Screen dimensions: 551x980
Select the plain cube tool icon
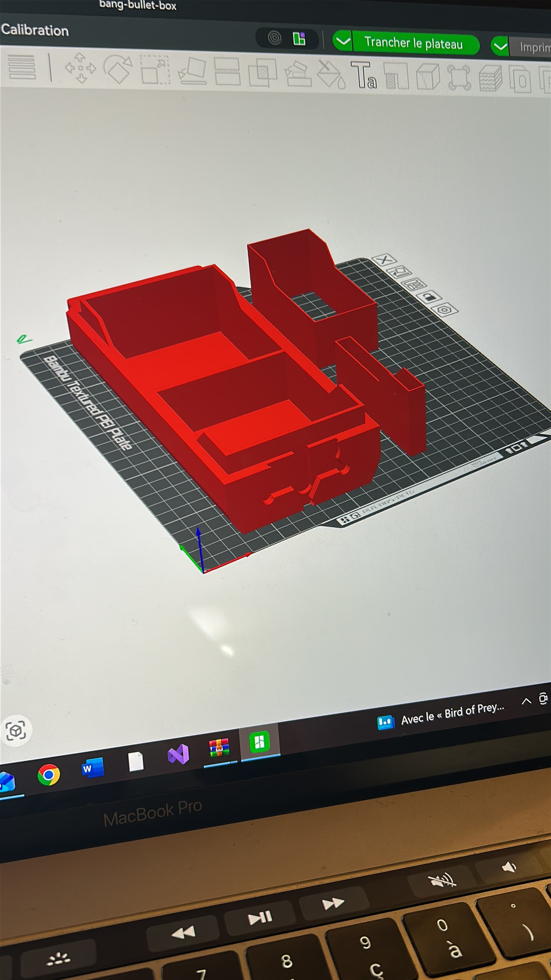click(x=428, y=77)
